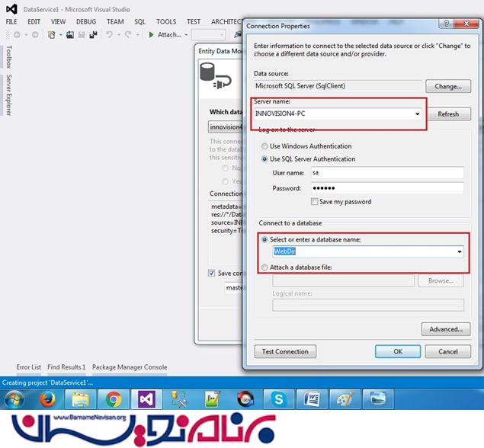This screenshot has width=484, height=448.
Task: Open Windows Explorer from the taskbar
Action: [81, 399]
